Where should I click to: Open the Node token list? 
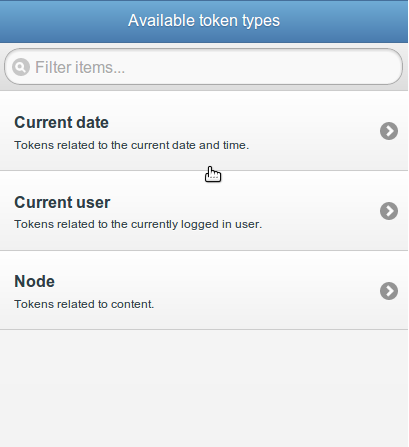204,290
